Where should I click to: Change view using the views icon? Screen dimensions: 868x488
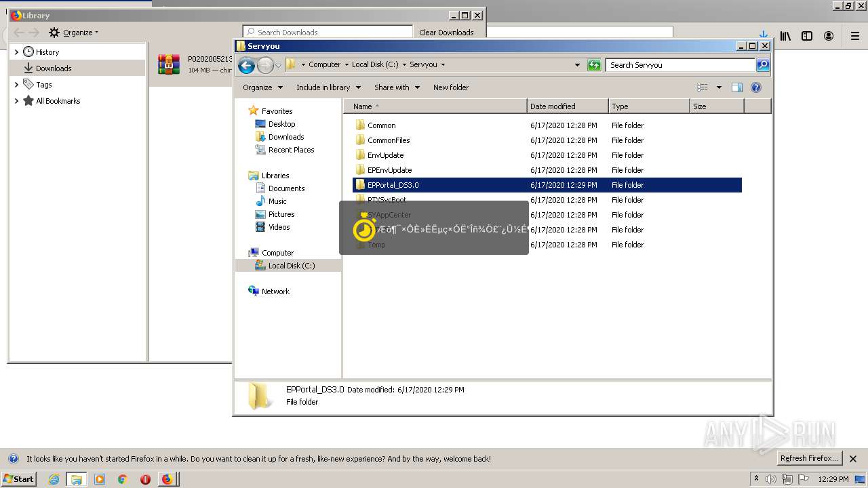[x=703, y=87]
